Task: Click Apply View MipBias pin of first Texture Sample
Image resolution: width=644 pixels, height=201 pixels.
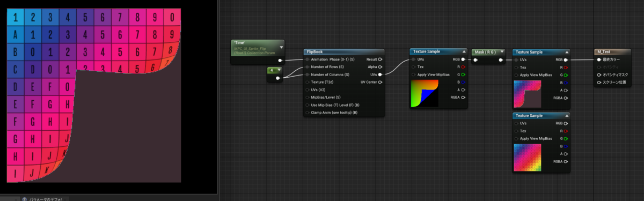Action: tap(413, 75)
